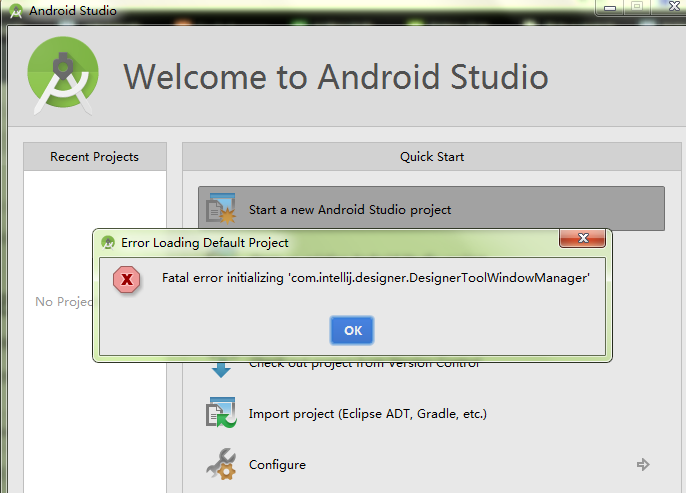Select Start a new Android Studio project
Image resolution: width=686 pixels, height=493 pixels.
click(x=431, y=209)
